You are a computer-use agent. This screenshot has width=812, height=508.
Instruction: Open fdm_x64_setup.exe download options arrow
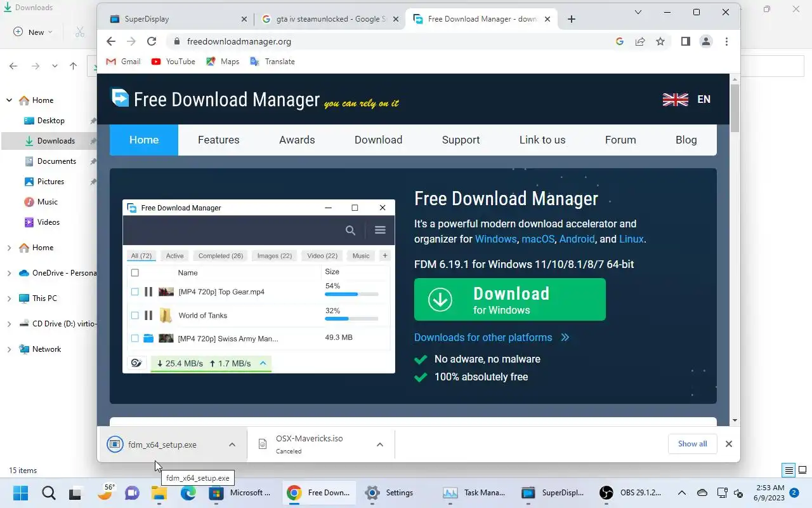(232, 444)
